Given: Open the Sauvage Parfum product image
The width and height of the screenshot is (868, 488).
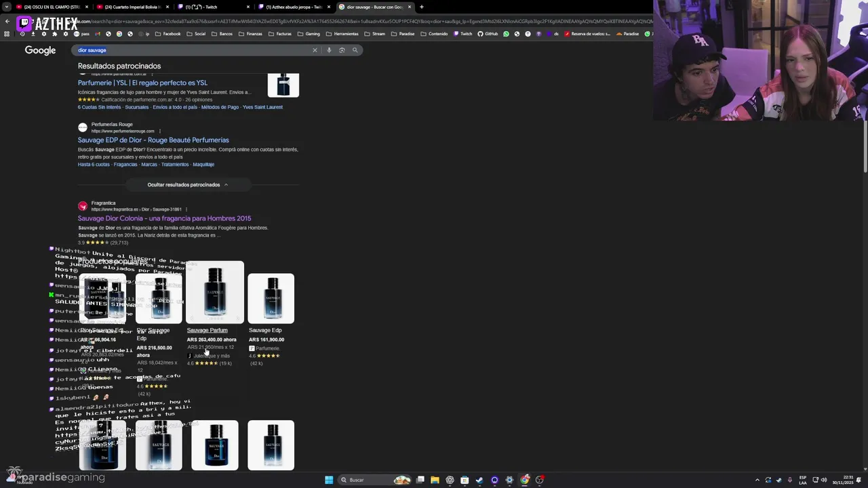Looking at the screenshot, I should 215,292.
